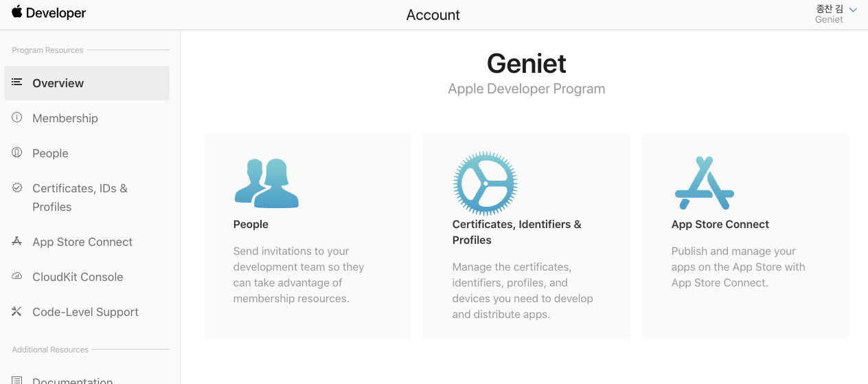Click the large gear Certificates icon
Screen dimensions: 868x384
click(485, 183)
